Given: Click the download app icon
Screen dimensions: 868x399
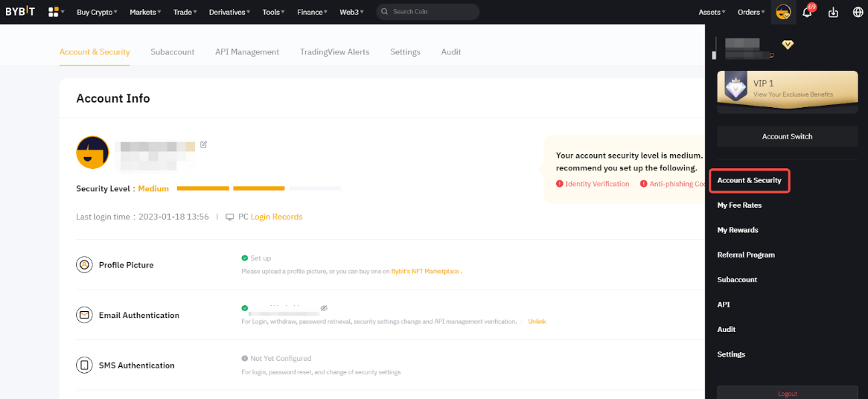Looking at the screenshot, I should (833, 12).
